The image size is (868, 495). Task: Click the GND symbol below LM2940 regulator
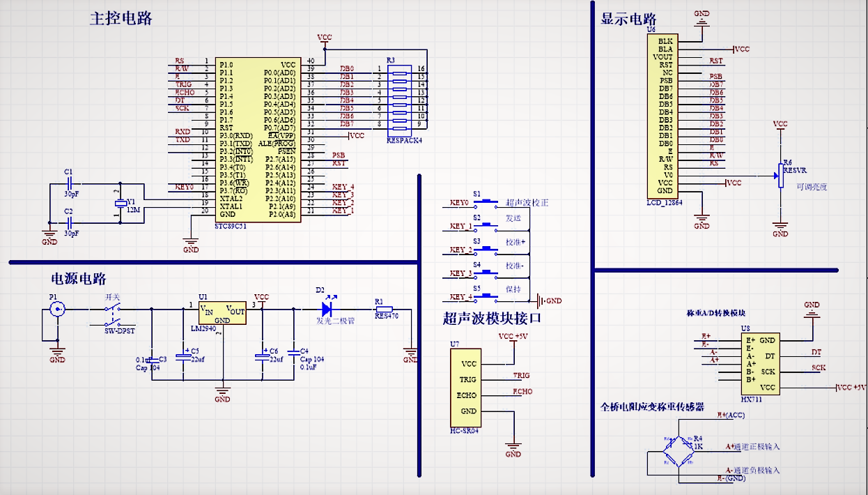[222, 394]
